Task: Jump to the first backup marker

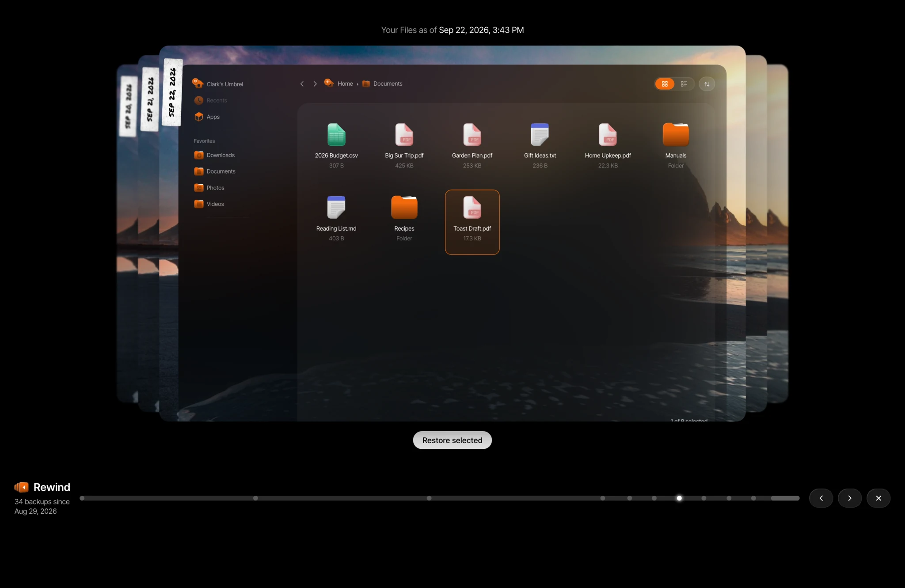Action: pyautogui.click(x=82, y=498)
